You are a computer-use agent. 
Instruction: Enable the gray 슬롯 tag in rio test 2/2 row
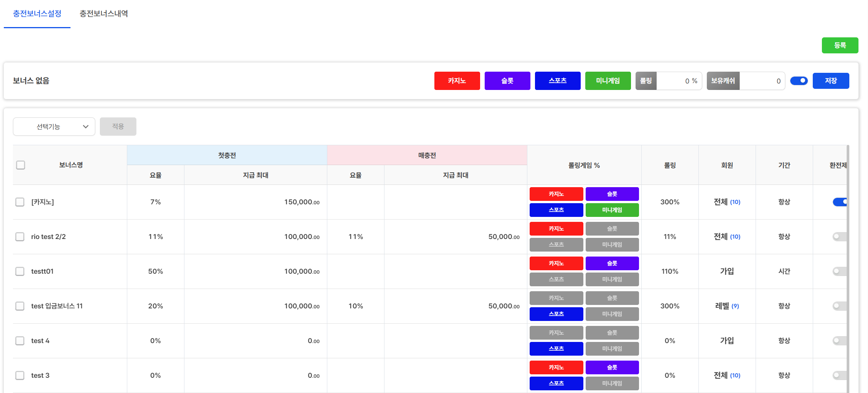612,229
